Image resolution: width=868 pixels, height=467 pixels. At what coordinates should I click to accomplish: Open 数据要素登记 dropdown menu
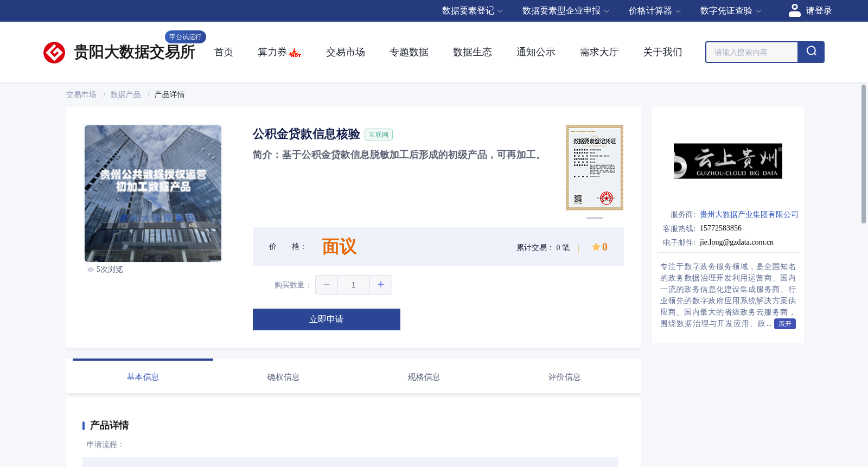pyautogui.click(x=473, y=11)
